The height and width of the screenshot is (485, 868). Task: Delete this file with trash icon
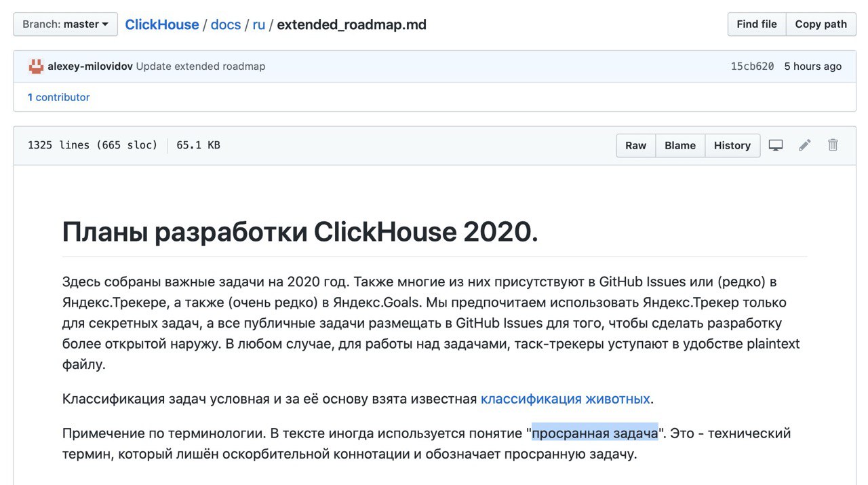[x=833, y=145]
